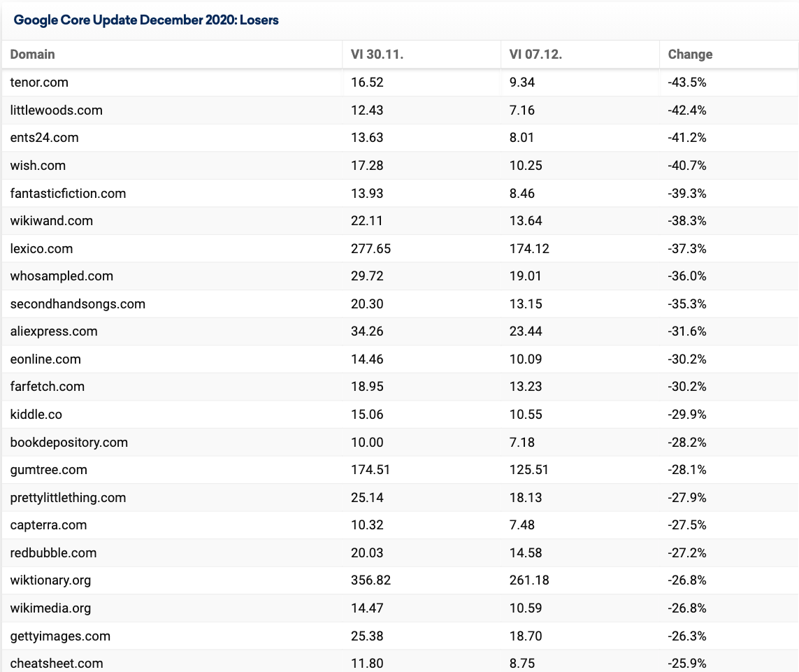Select gumtree.com table row
This screenshot has width=799, height=672.
point(400,470)
